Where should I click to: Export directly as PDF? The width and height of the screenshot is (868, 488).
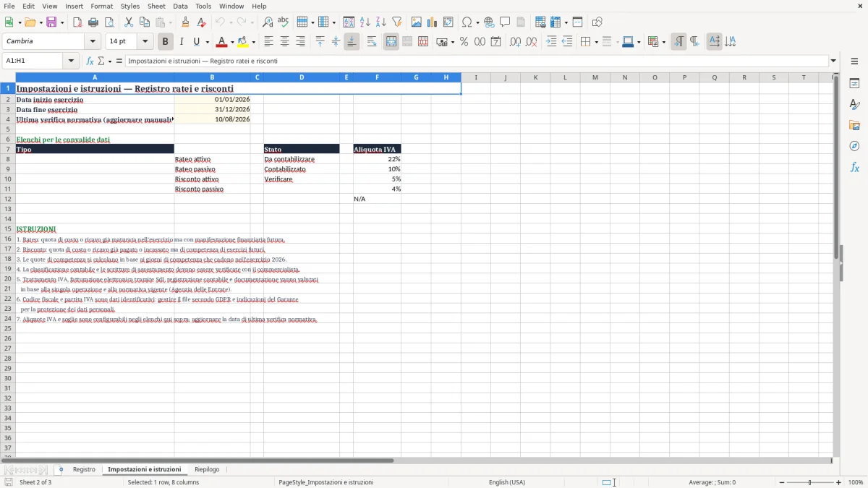tap(77, 22)
